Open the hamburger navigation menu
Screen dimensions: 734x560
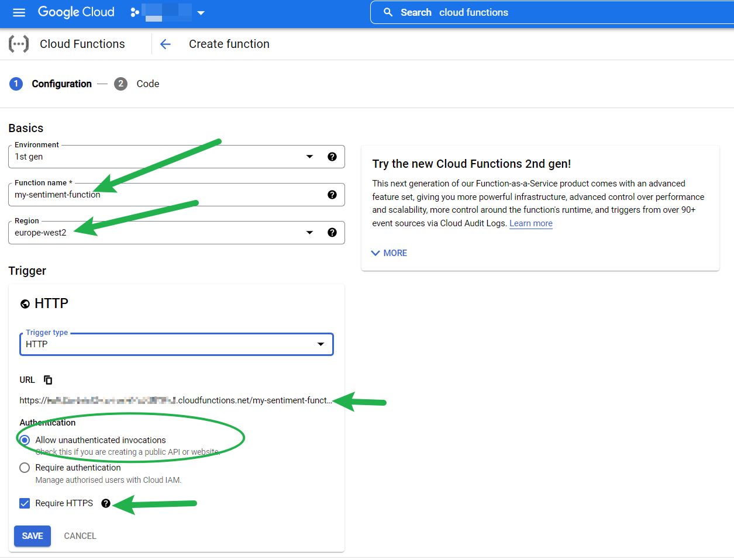point(19,12)
